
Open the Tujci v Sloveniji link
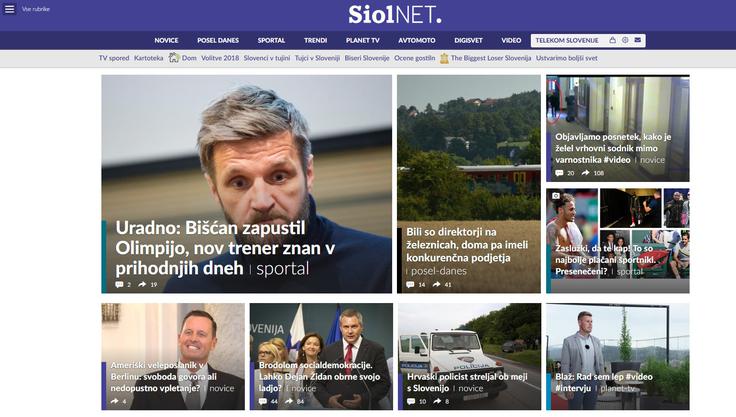(317, 58)
